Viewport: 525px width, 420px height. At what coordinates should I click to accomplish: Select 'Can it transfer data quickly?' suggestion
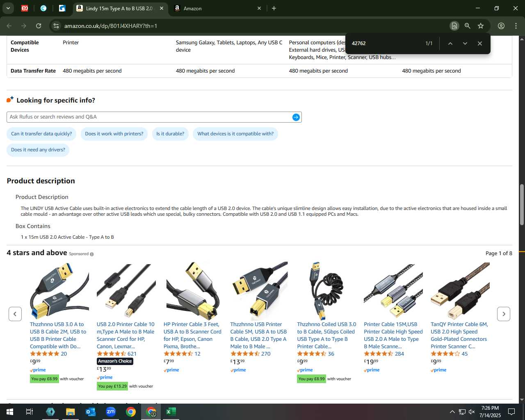click(x=41, y=134)
